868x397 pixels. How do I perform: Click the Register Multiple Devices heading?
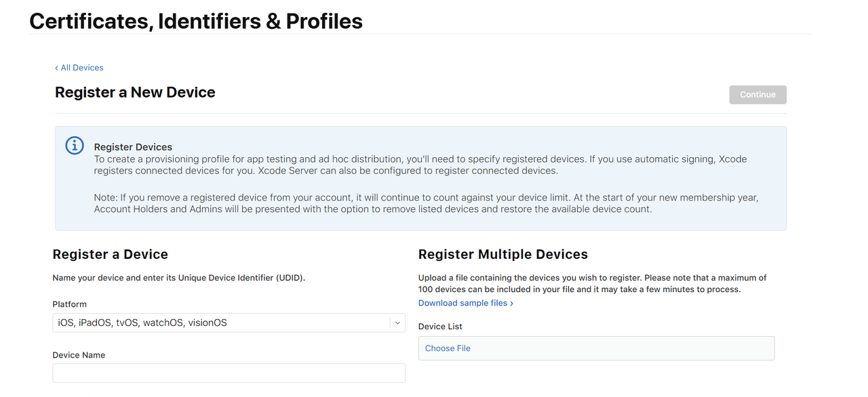502,255
